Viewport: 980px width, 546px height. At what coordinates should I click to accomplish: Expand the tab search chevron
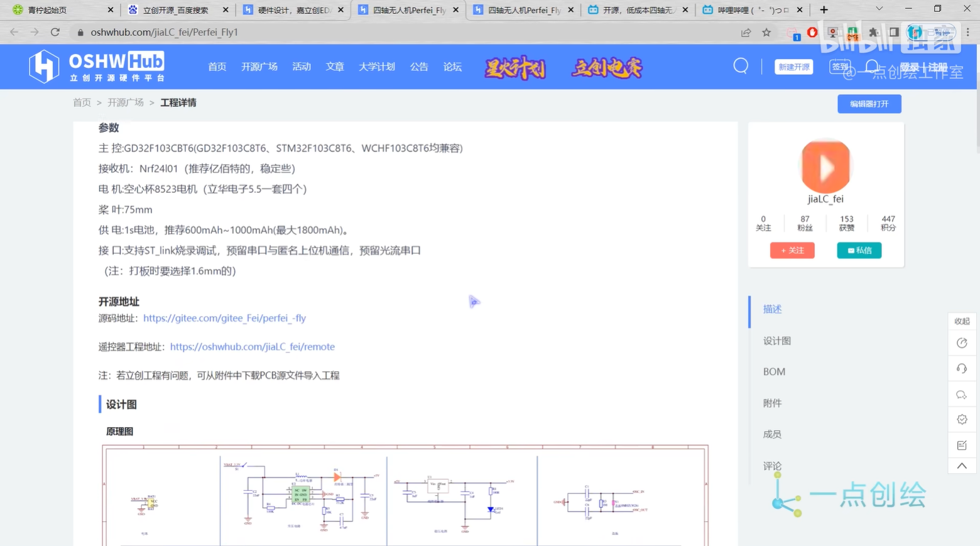(879, 9)
